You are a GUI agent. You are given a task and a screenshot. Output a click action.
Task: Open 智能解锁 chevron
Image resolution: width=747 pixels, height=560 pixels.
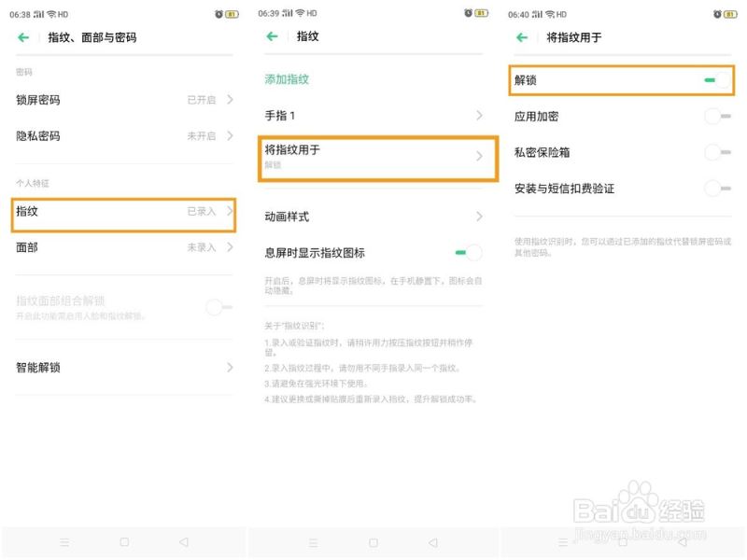[x=230, y=367]
